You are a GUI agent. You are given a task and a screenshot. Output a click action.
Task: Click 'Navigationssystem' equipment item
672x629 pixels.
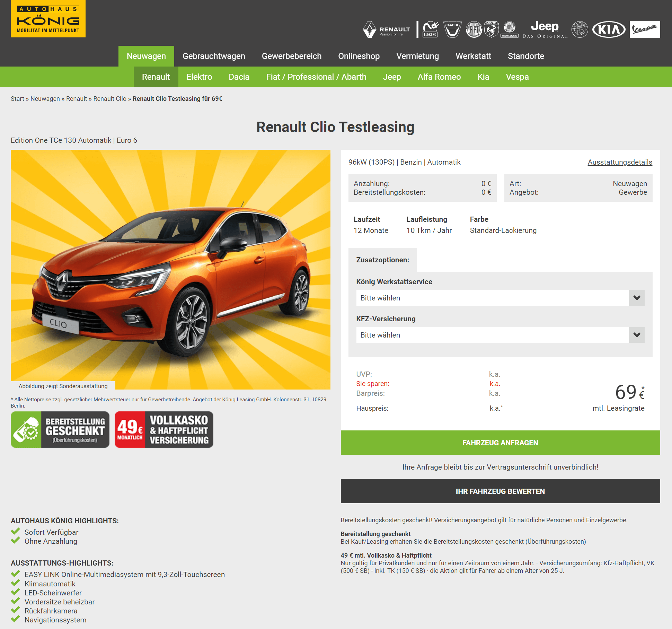(x=55, y=620)
